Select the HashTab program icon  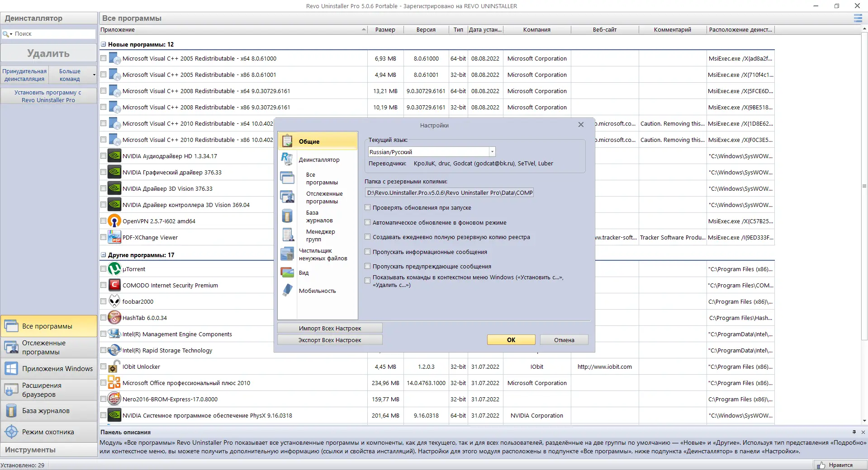coord(114,318)
